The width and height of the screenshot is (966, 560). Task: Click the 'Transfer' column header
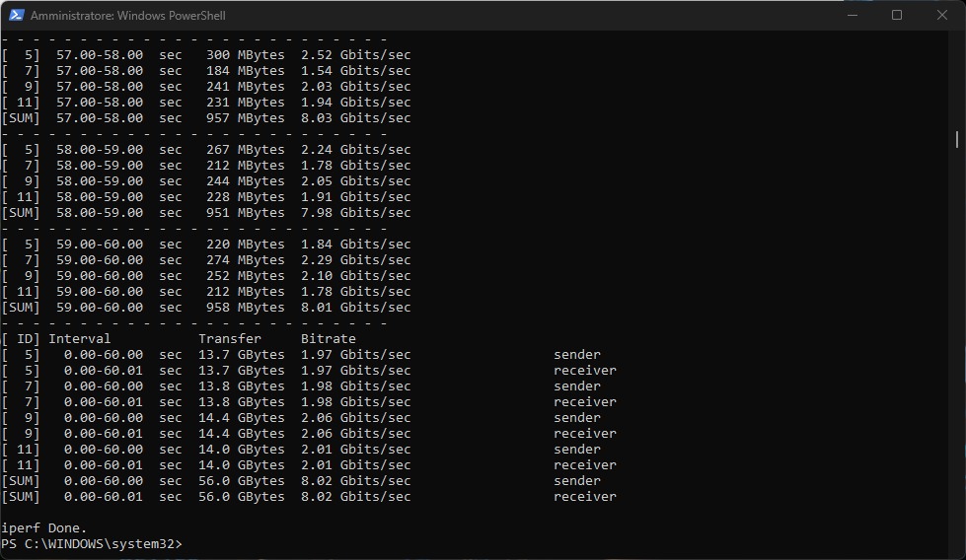(x=230, y=338)
